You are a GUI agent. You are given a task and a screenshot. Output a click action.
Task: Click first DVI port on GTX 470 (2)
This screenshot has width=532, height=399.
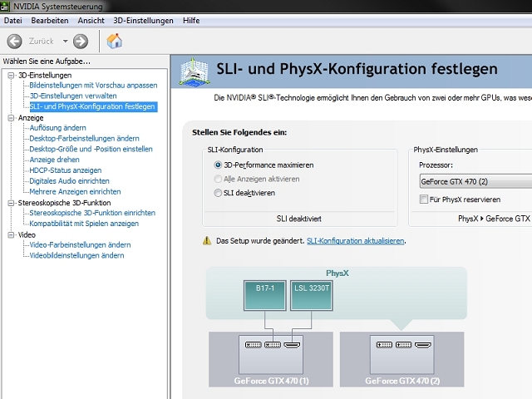click(384, 345)
